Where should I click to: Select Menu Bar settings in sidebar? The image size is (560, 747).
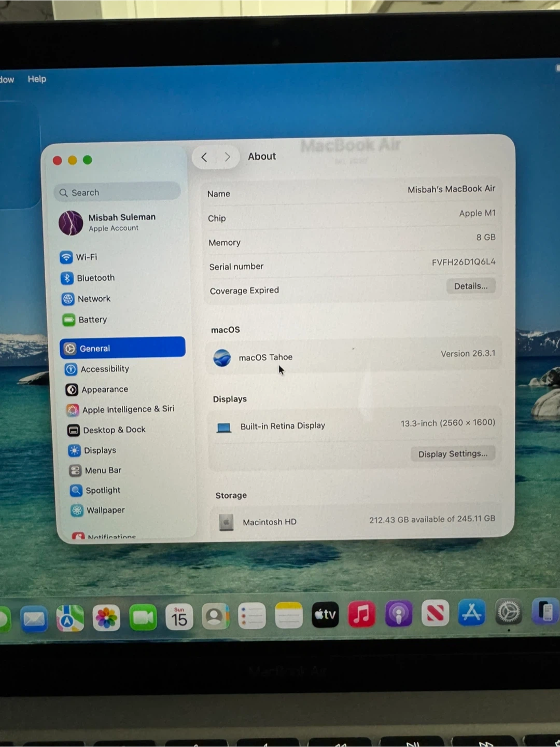[103, 471]
